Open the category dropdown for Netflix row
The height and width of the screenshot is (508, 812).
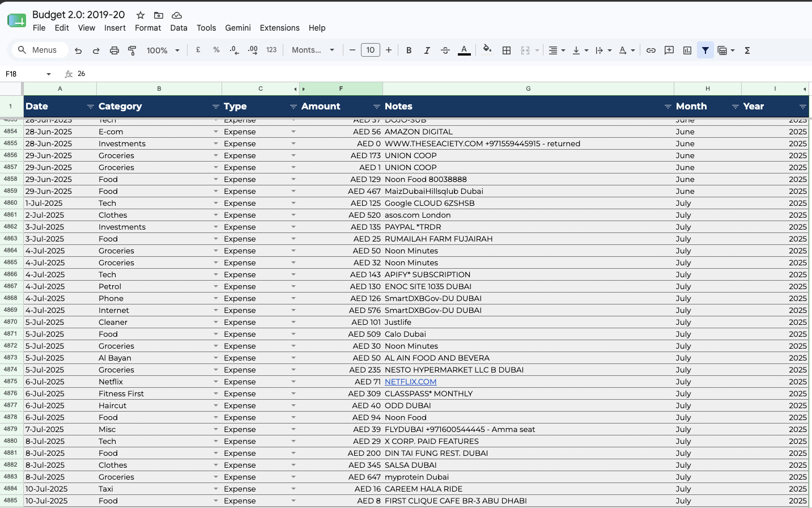click(216, 382)
